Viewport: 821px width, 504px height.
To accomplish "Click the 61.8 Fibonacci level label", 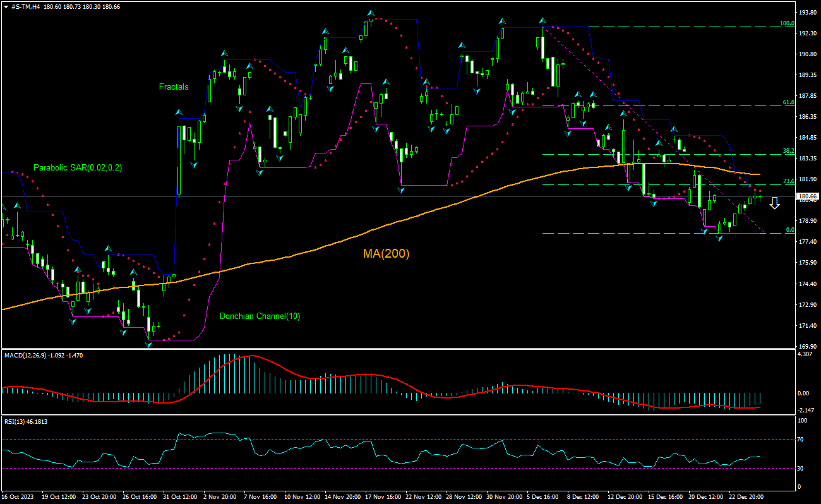I will tap(788, 102).
